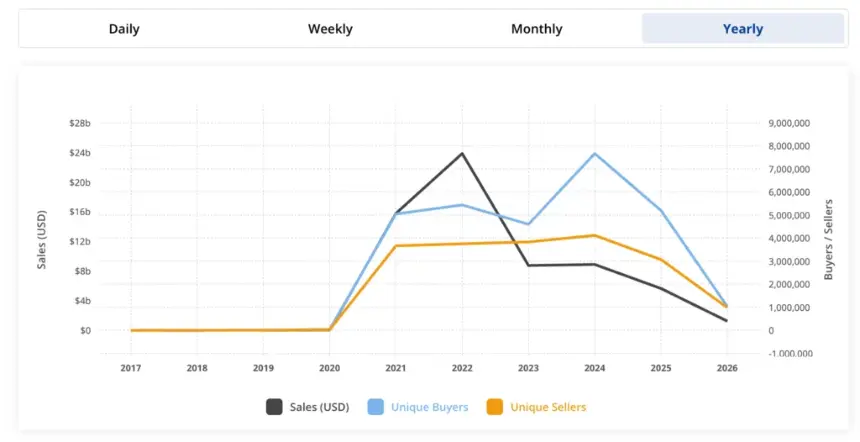Click the 5,000,000 right axis value

coord(789,215)
